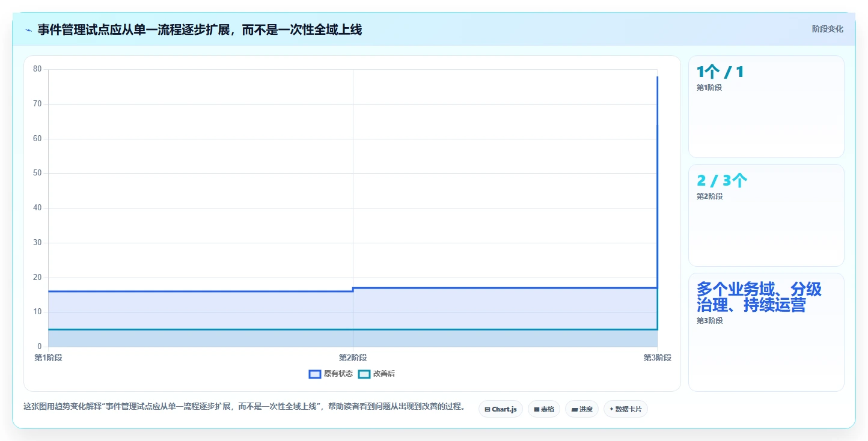Viewport: 868px width, 441px height.
Task: Click the "2 / 3个" card value
Action: (x=722, y=181)
